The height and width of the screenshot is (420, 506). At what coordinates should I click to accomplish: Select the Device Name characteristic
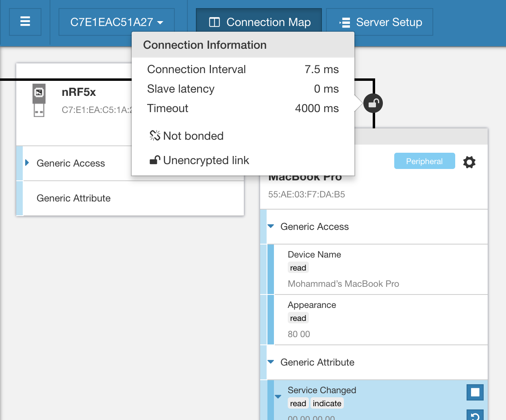[x=314, y=255]
